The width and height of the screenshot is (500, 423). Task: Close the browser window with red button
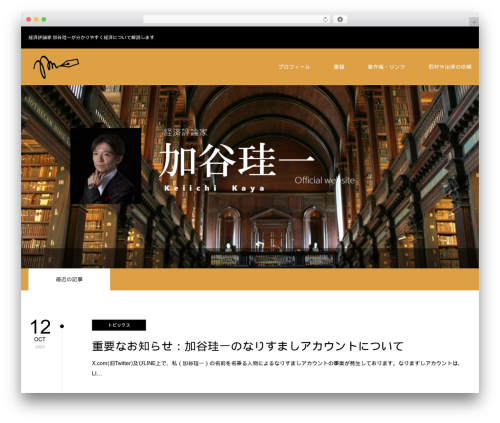(29, 19)
